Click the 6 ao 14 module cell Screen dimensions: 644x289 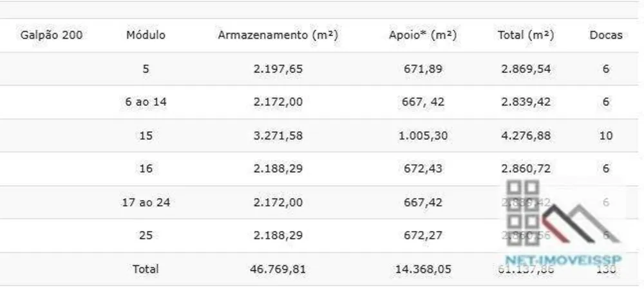(x=146, y=102)
